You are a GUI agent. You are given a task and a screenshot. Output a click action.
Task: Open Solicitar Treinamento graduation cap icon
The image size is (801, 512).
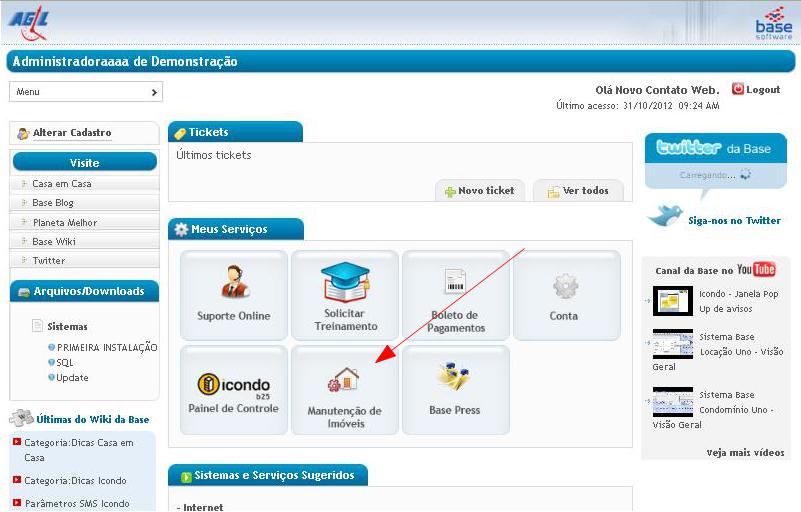[x=345, y=282]
